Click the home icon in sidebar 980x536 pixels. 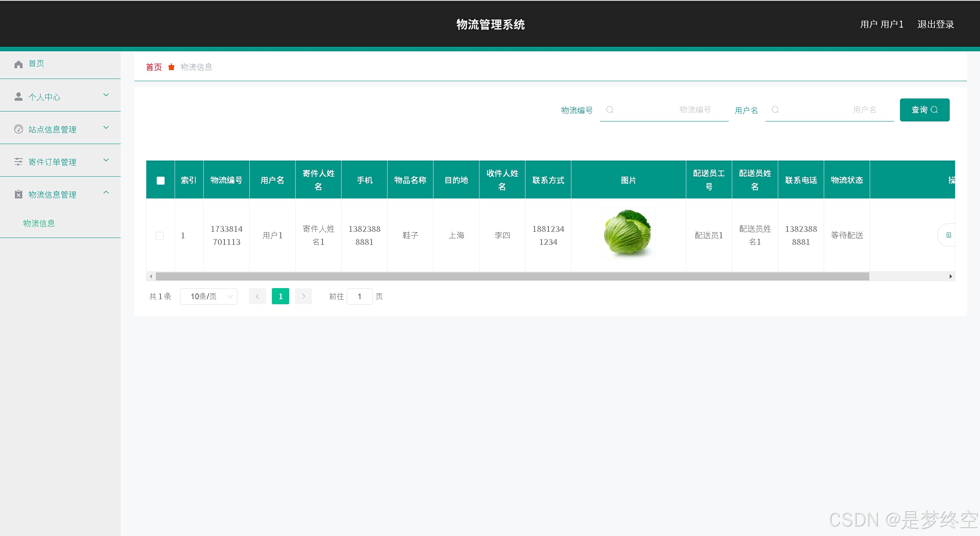coord(18,64)
